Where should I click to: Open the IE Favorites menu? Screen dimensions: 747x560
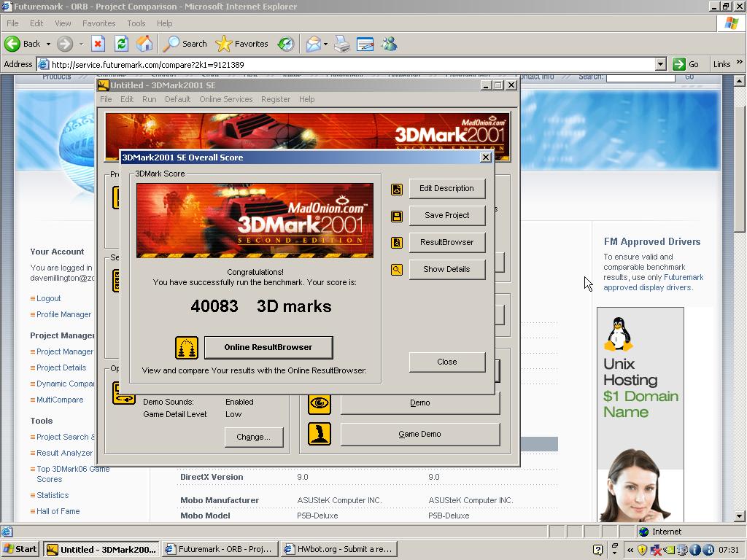click(x=98, y=23)
